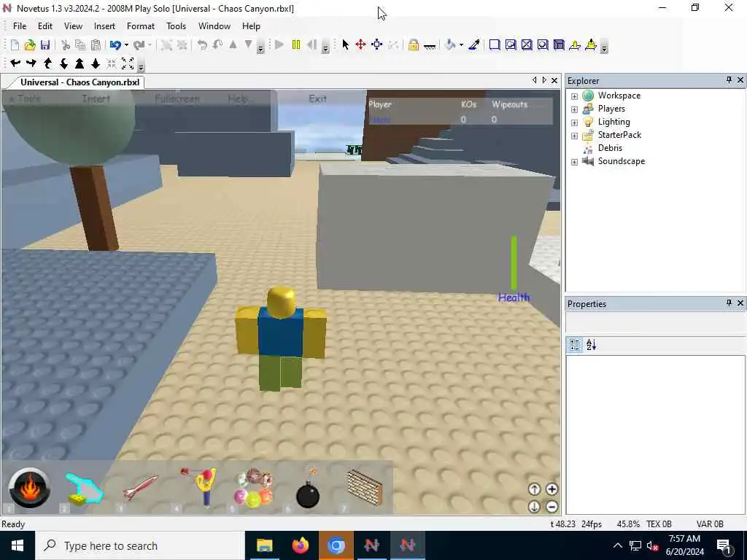Open the Undo history dropdown arrow
Screen dimensions: 747x560
(126, 45)
